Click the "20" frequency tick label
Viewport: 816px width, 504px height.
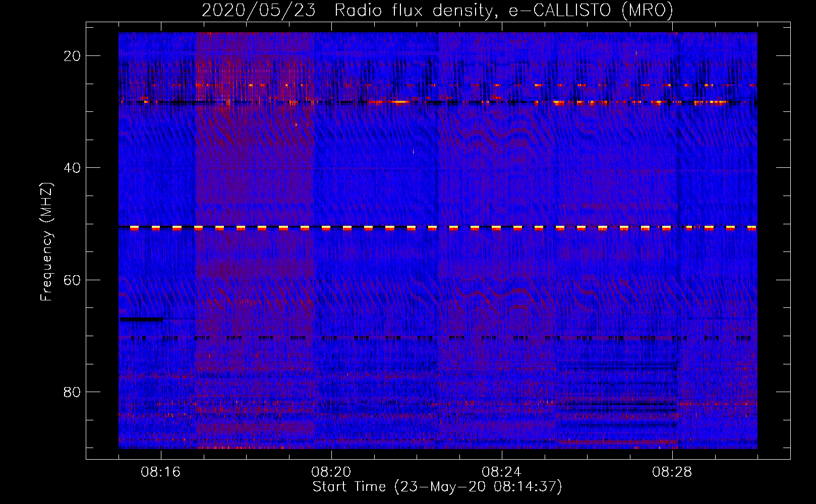(72, 56)
